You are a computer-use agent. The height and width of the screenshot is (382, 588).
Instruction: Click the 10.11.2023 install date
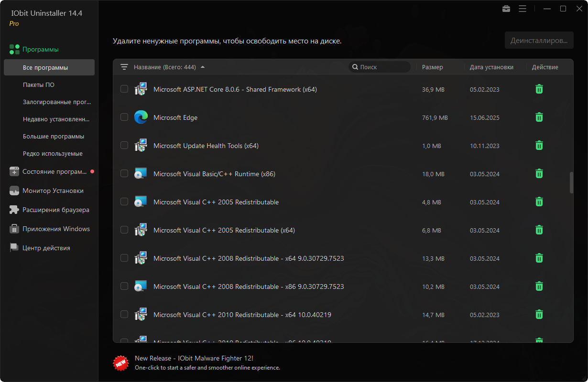click(x=485, y=146)
